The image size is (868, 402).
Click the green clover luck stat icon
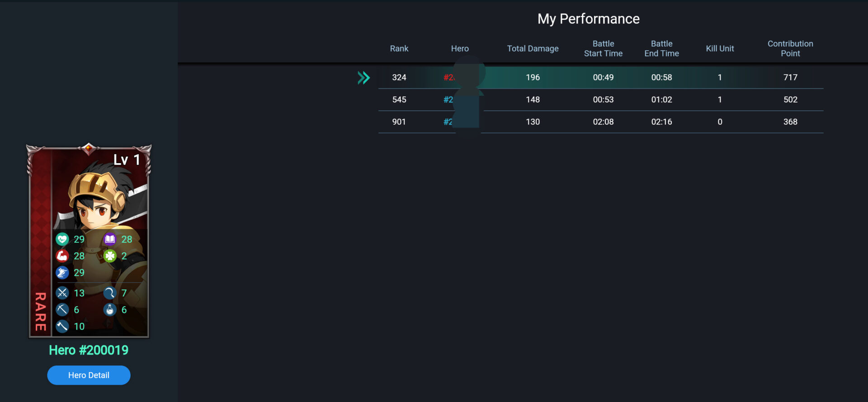[x=110, y=256]
